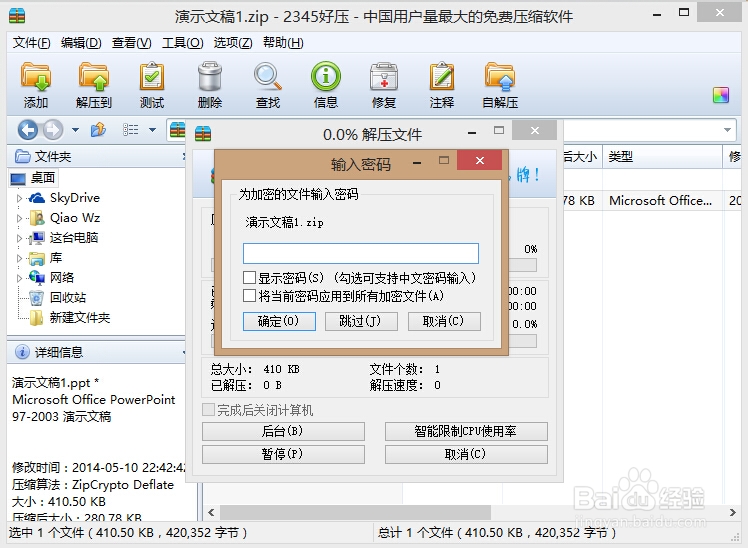
Task: Click the 库 library folder icon
Action: 36,258
